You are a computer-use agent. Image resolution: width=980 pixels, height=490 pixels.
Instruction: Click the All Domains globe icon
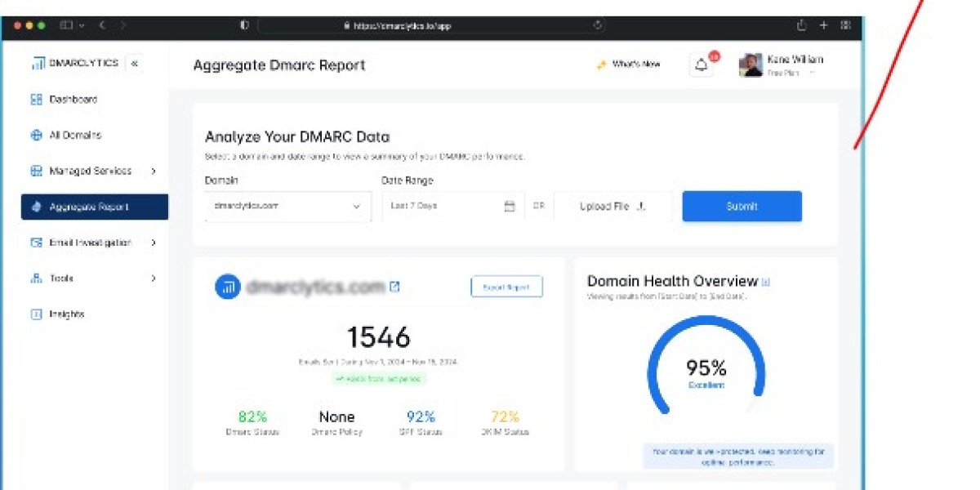36,136
